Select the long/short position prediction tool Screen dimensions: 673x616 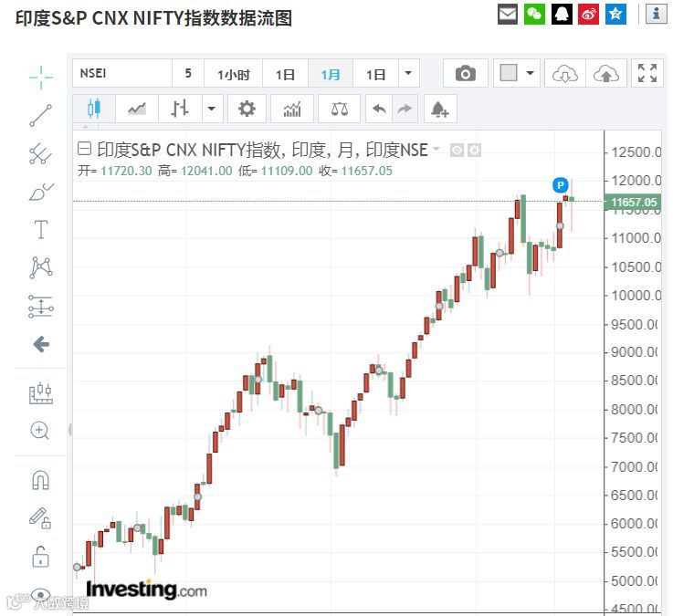(41, 307)
